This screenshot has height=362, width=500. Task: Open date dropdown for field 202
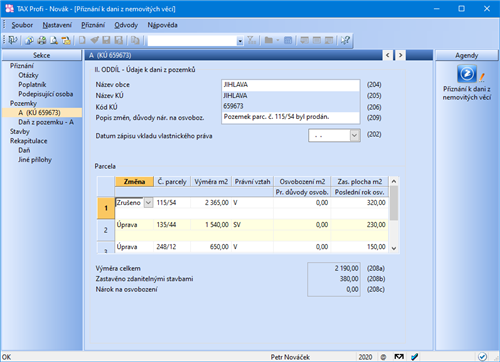(x=355, y=136)
